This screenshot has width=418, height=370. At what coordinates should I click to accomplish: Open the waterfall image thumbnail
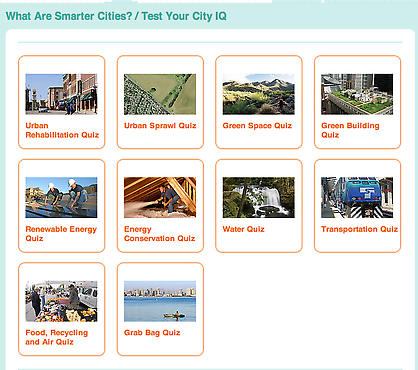[259, 198]
